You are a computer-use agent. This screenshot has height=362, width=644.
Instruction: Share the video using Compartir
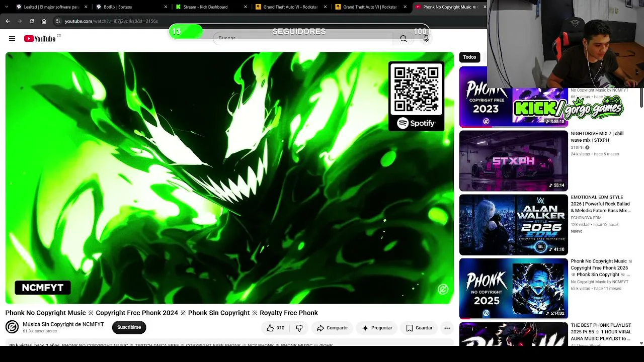(x=332, y=328)
